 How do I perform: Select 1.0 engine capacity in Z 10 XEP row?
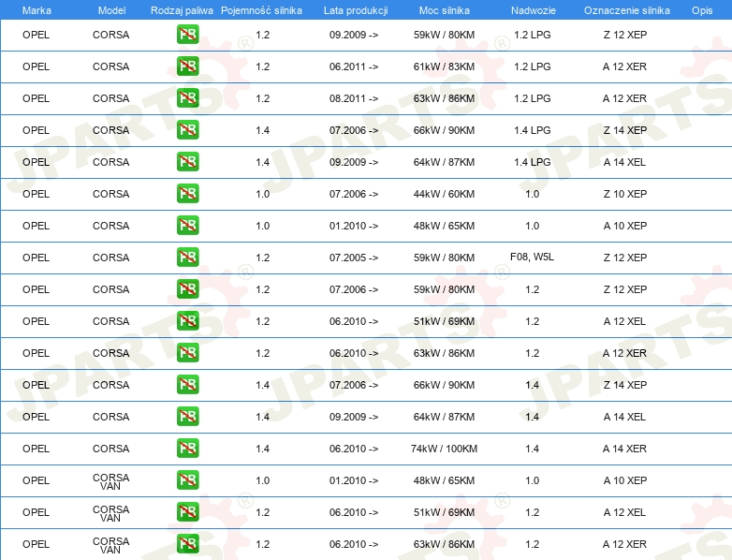click(x=262, y=194)
